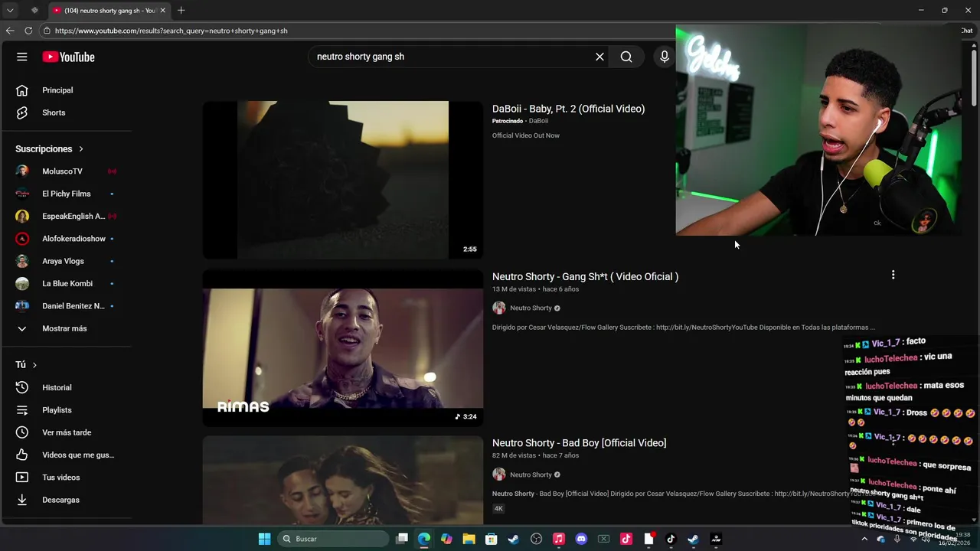980x551 pixels.
Task: Click the Descargas download icon
Action: tap(22, 500)
